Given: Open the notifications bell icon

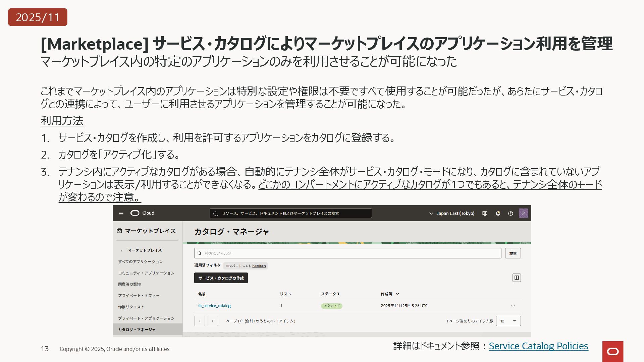Looking at the screenshot, I should point(498,214).
